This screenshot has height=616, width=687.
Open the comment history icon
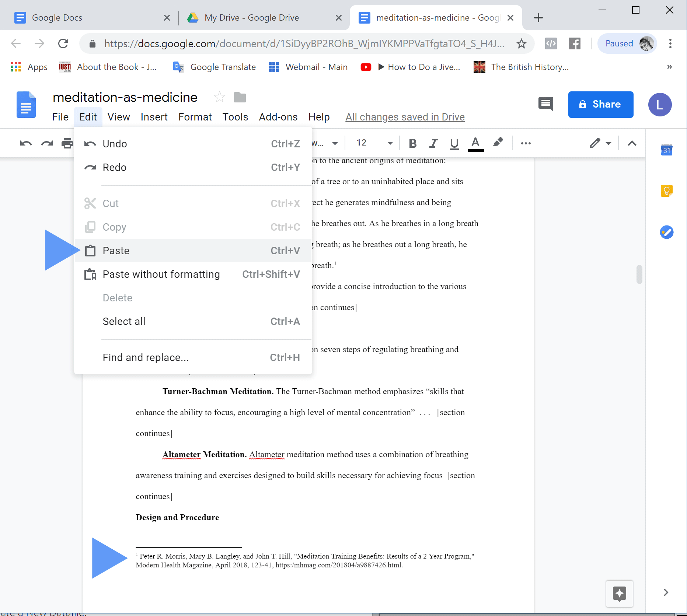pyautogui.click(x=545, y=104)
